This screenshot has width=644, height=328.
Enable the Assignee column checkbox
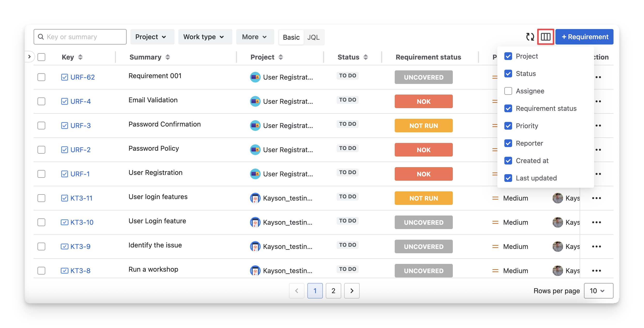point(508,91)
